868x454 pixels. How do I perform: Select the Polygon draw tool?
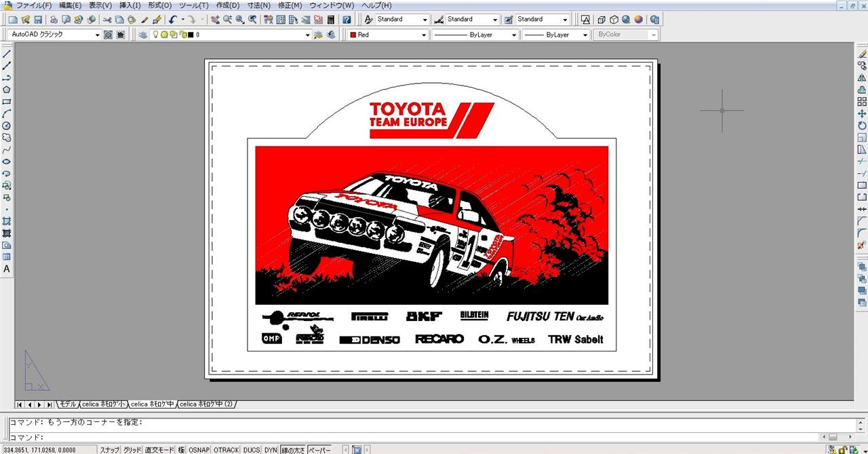(x=7, y=90)
